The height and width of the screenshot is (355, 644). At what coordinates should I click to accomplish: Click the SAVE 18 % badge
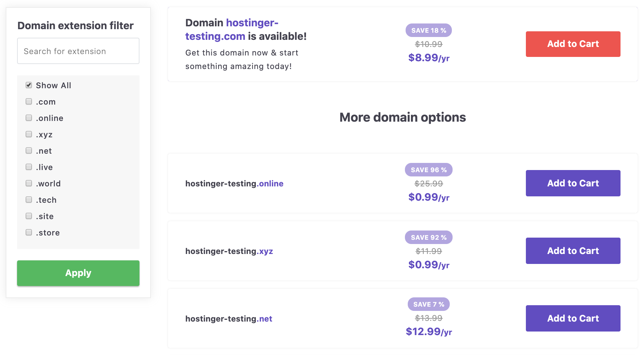428,31
